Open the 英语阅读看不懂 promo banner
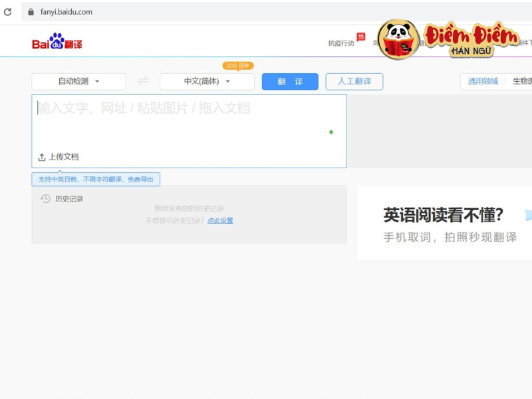 [444, 223]
